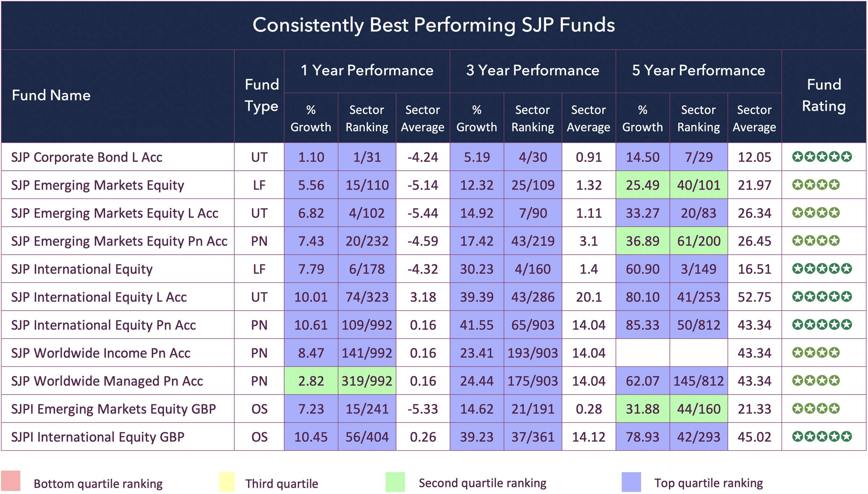Click the 30.23 three-year growth cell
Image resolution: width=868 pixels, height=494 pixels.
pos(477,269)
